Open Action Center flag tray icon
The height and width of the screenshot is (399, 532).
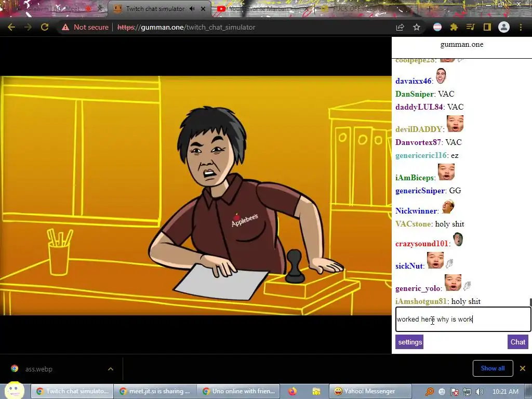[455, 392]
